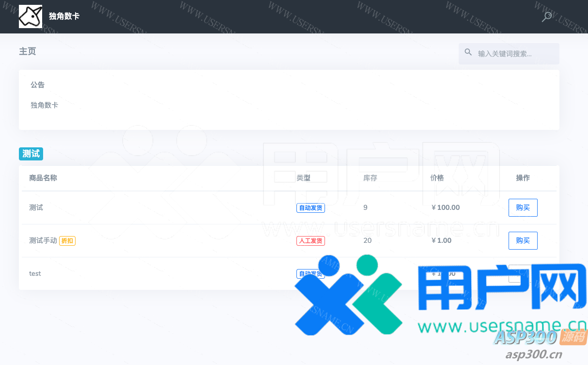Click the 公告 announcement title
588x365 pixels.
click(37, 85)
